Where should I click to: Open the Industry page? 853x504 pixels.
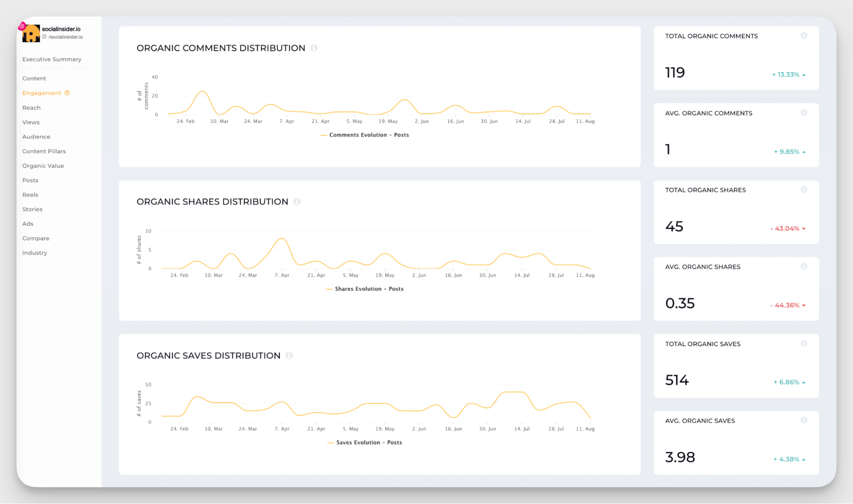[x=35, y=253]
